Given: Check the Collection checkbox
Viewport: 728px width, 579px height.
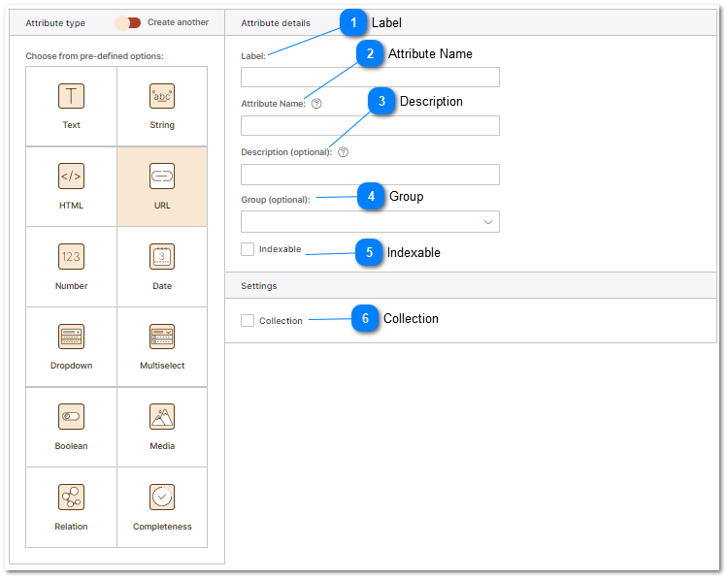Looking at the screenshot, I should [x=248, y=320].
